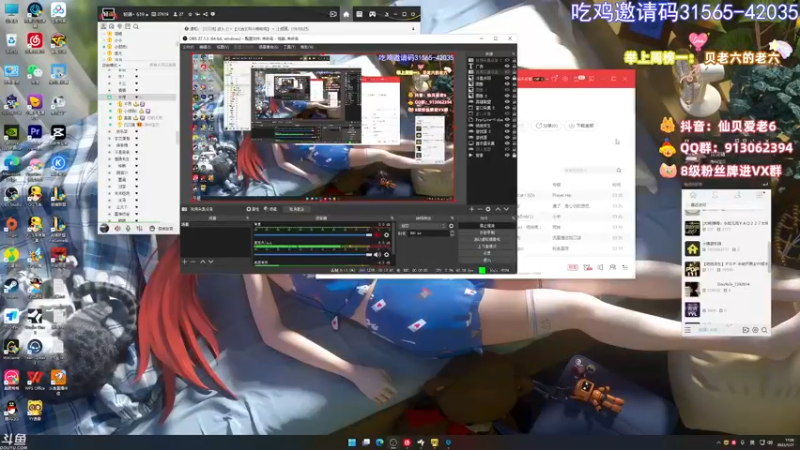Viewport: 800px width, 450px height.
Task: Open source 滤镜 filters button above the OBS panels
Action: pyautogui.click(x=270, y=209)
